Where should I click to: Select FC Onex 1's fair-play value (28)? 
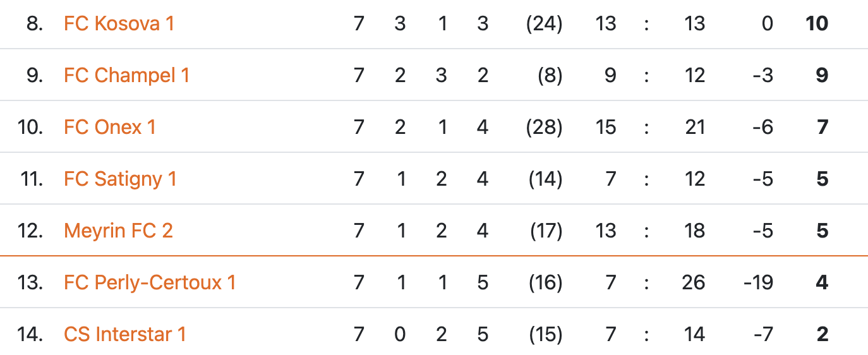coord(544,127)
